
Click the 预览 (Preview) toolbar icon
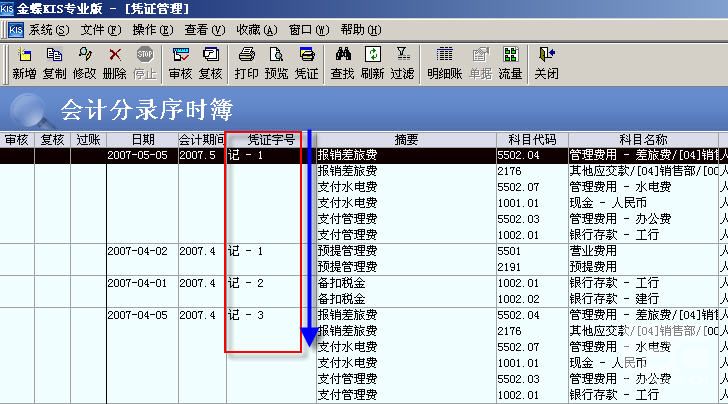[276, 62]
